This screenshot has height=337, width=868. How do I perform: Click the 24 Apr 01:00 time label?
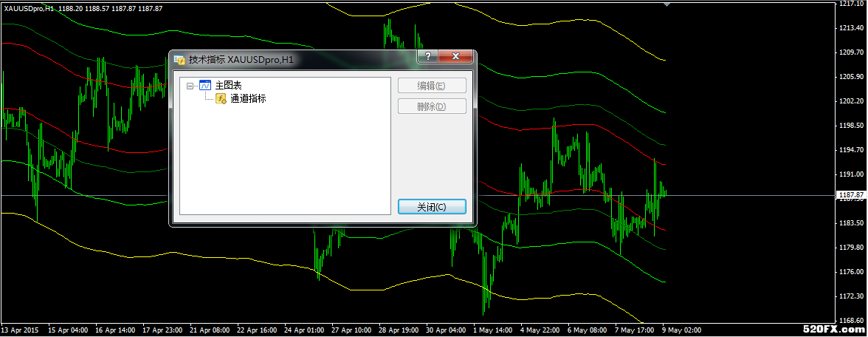click(304, 330)
